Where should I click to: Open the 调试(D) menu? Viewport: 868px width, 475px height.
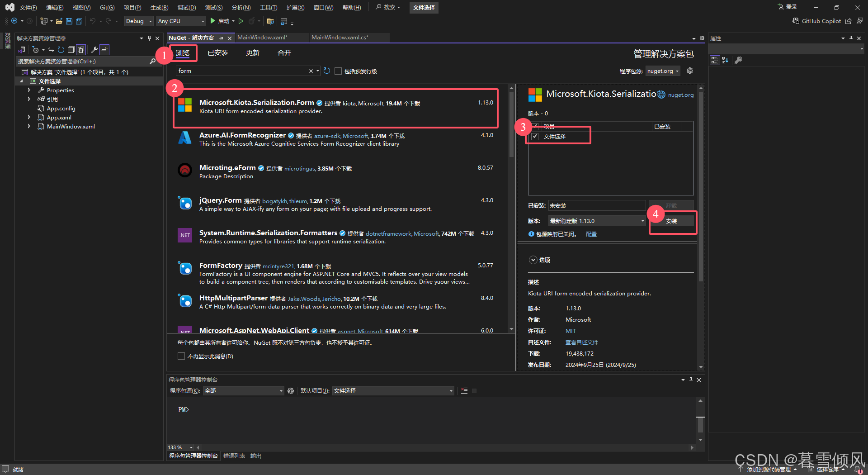click(x=187, y=7)
